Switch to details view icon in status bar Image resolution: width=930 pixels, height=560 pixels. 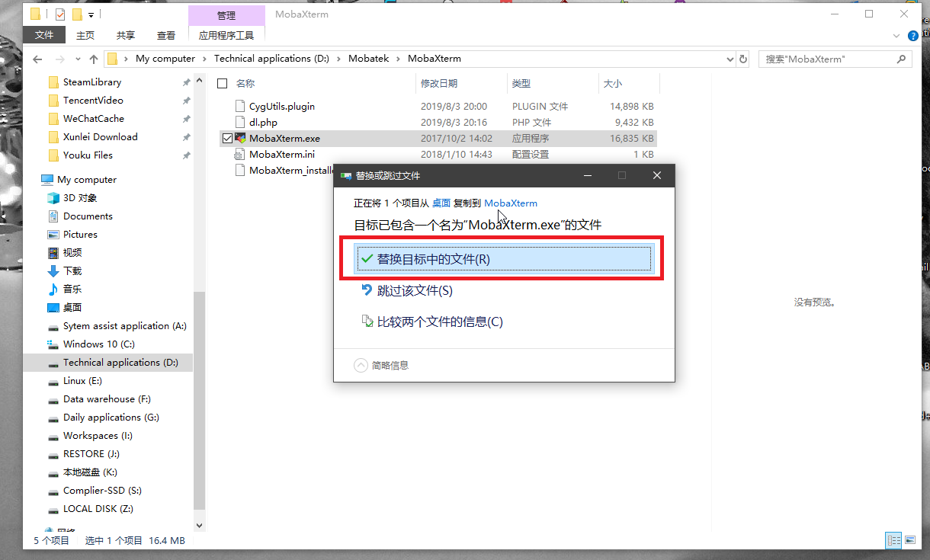(x=893, y=540)
